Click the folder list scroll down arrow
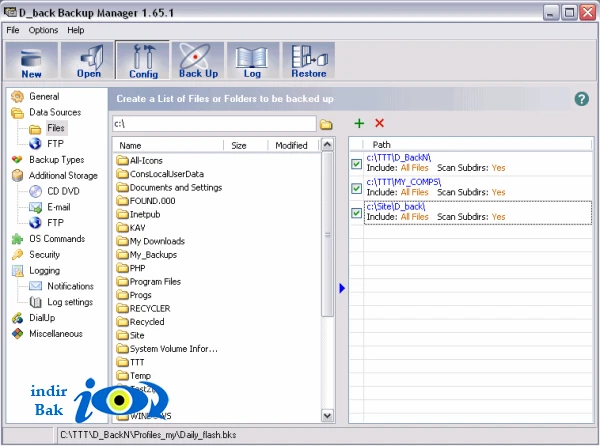Viewport: 600px width, 446px height. coord(327,415)
